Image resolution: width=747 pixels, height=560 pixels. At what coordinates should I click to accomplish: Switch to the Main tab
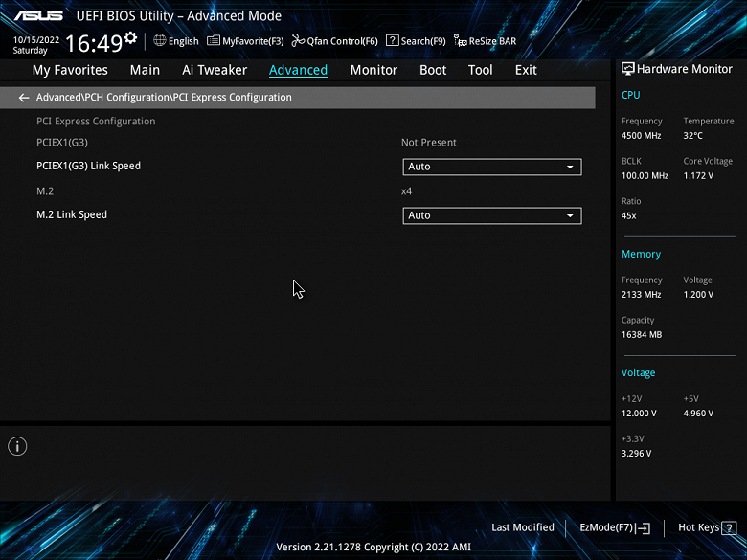click(x=145, y=70)
